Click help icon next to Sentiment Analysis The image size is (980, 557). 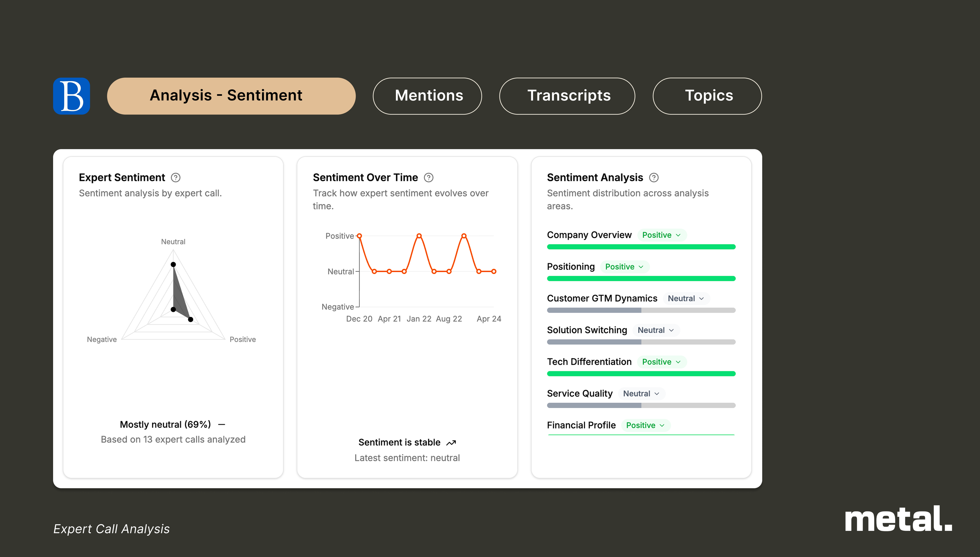654,177
